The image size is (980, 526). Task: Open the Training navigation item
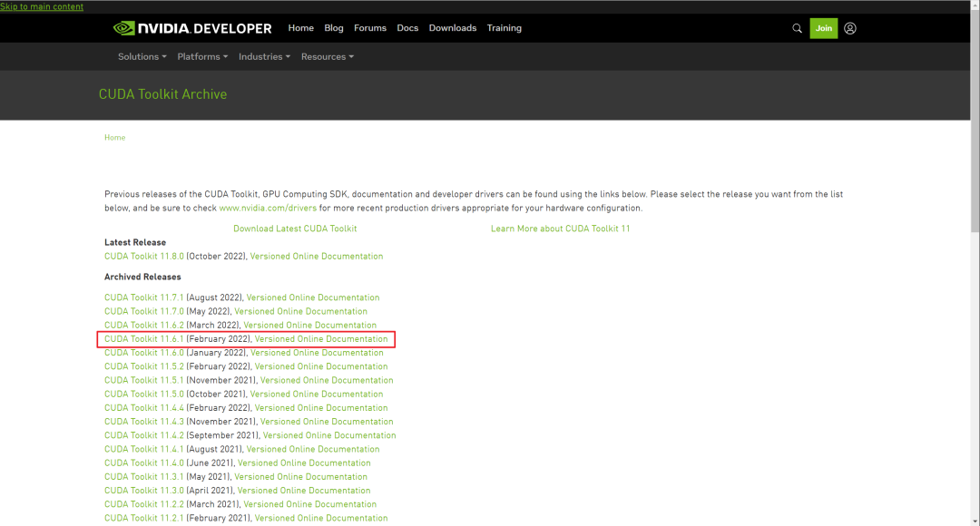(x=505, y=28)
